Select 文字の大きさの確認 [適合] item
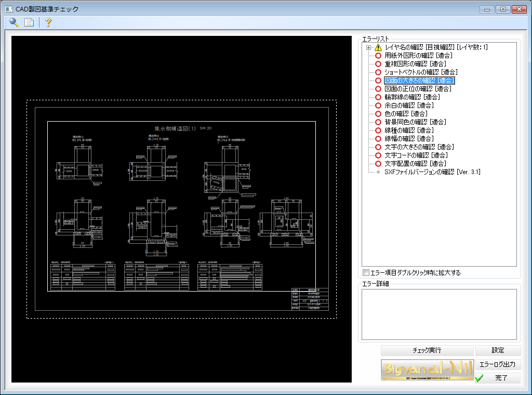 (x=419, y=147)
